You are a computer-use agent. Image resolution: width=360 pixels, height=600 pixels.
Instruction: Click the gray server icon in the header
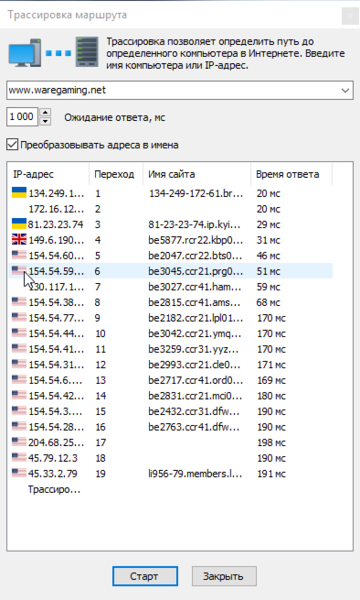86,52
